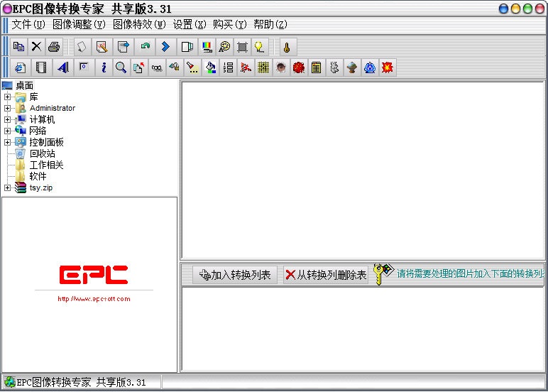Select the 工作相关 folder
The height and width of the screenshot is (392, 548).
46,165
